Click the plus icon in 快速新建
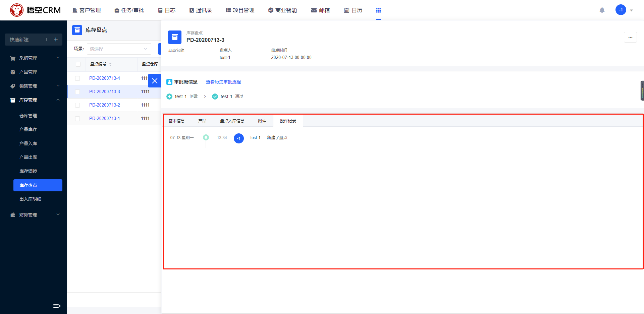The height and width of the screenshot is (314, 644). coord(56,40)
